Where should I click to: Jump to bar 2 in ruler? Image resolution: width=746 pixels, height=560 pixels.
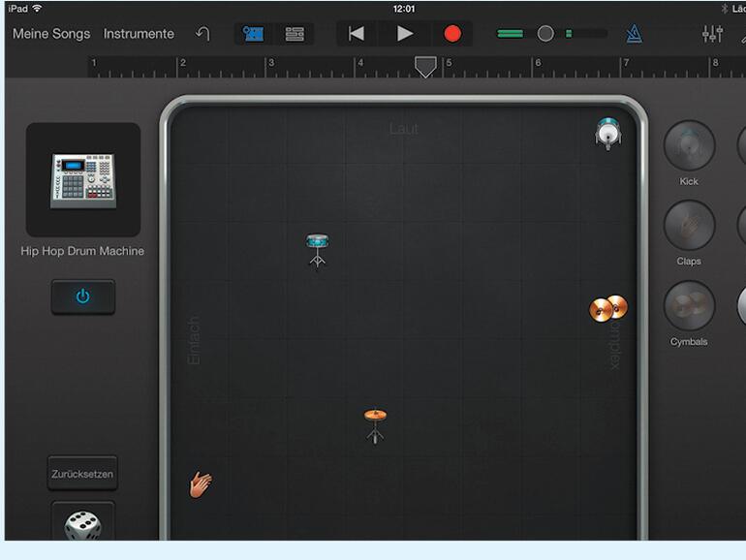[x=183, y=63]
